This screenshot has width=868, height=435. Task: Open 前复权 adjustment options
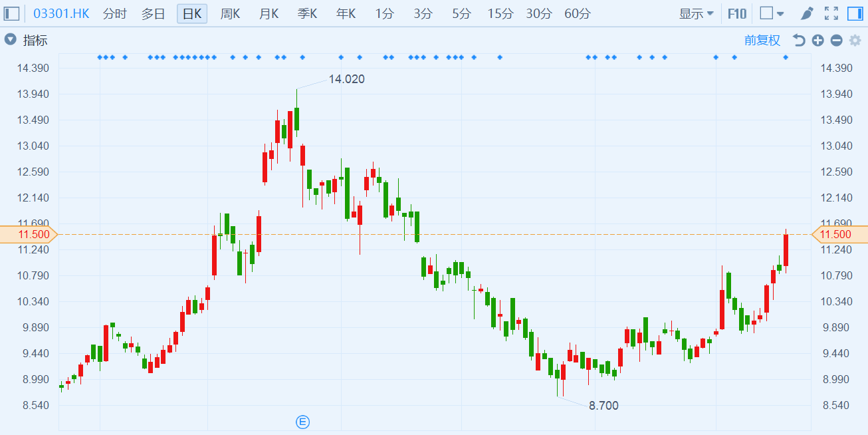pos(762,41)
